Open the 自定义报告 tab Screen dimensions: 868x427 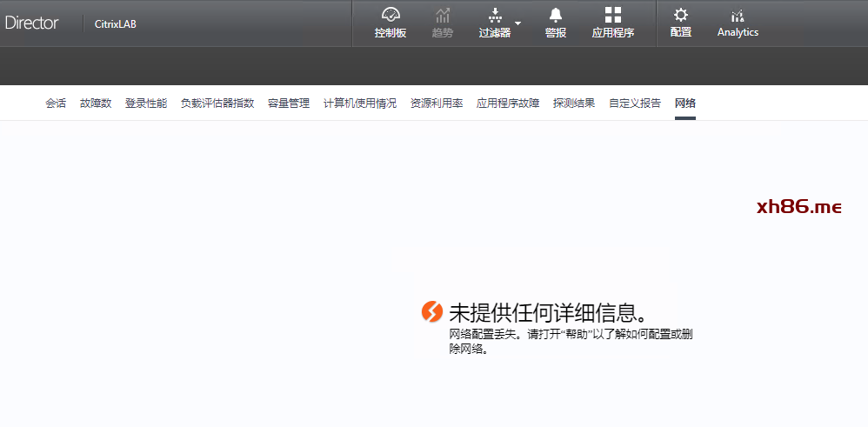click(x=635, y=103)
